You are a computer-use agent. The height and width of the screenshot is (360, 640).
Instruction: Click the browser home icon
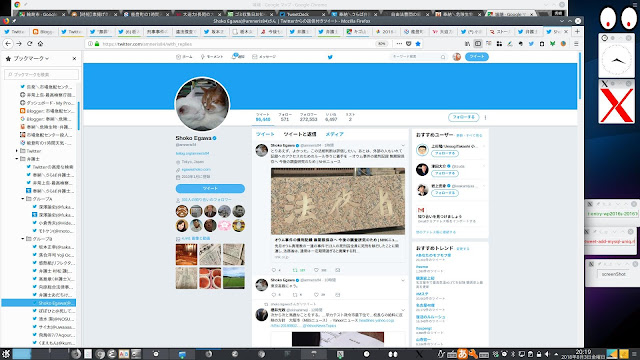(x=40, y=44)
